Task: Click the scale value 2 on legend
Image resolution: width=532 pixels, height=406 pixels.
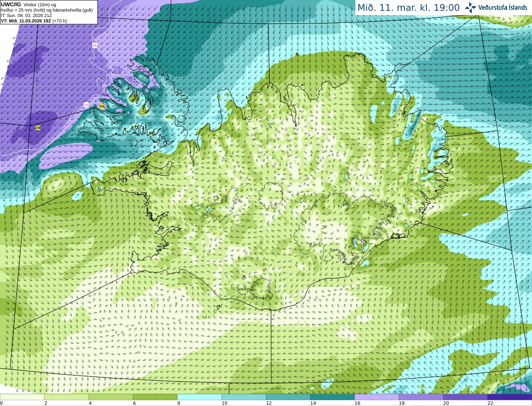Action: click(46, 403)
